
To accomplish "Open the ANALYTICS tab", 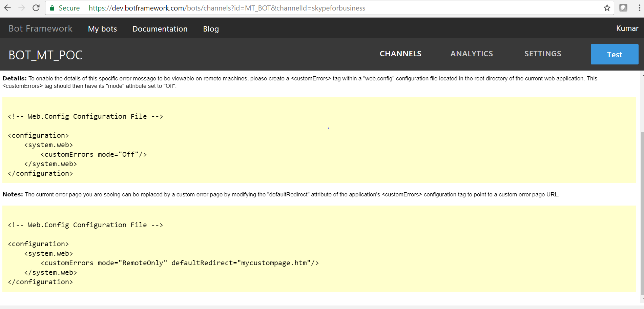I will (x=472, y=54).
